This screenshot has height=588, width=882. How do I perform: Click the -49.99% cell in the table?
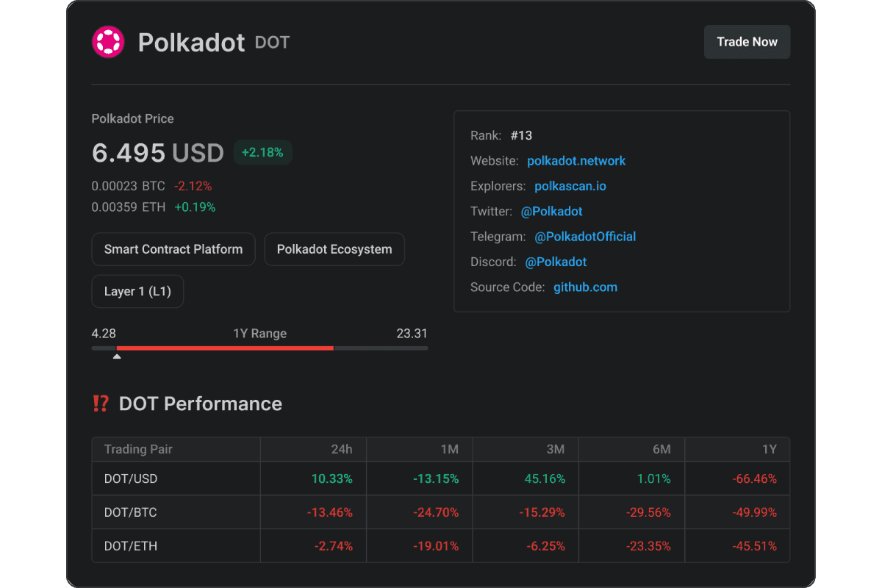(754, 512)
